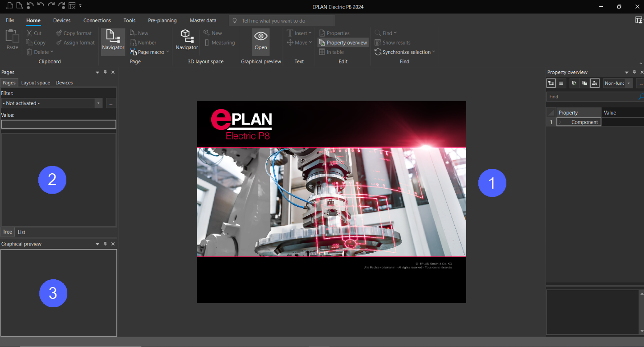Activate Copy format in the Clipboard group
The image size is (644, 347).
tap(74, 32)
